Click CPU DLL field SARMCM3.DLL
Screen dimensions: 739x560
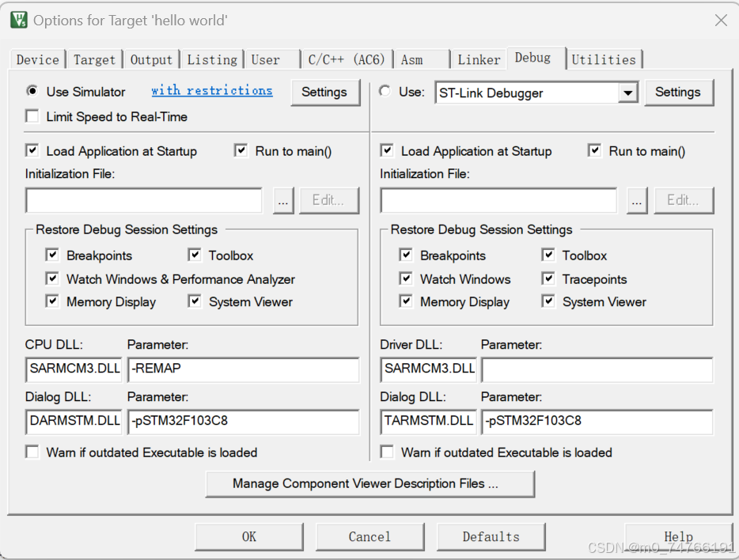[74, 369]
